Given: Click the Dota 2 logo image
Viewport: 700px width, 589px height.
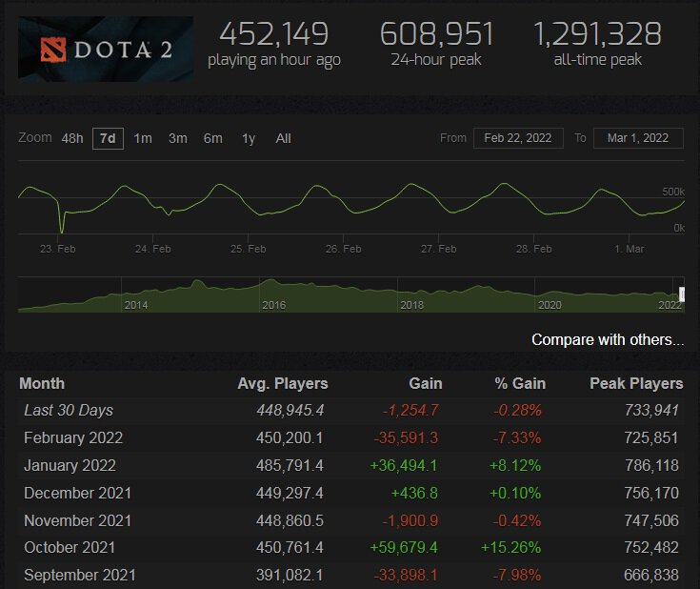Looking at the screenshot, I should pos(106,49).
